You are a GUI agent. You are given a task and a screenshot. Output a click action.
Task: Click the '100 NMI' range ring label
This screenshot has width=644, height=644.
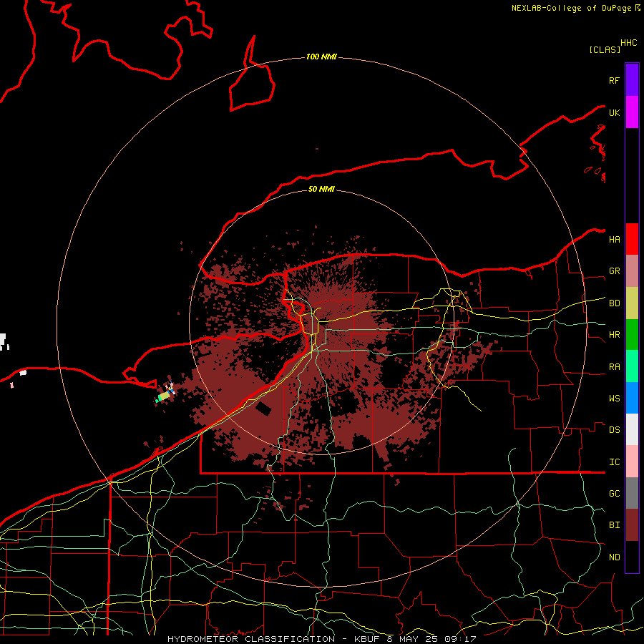click(x=321, y=57)
